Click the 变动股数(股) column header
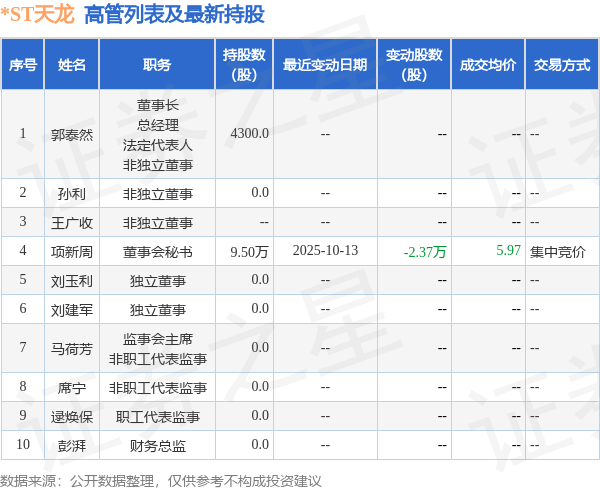 coord(414,65)
